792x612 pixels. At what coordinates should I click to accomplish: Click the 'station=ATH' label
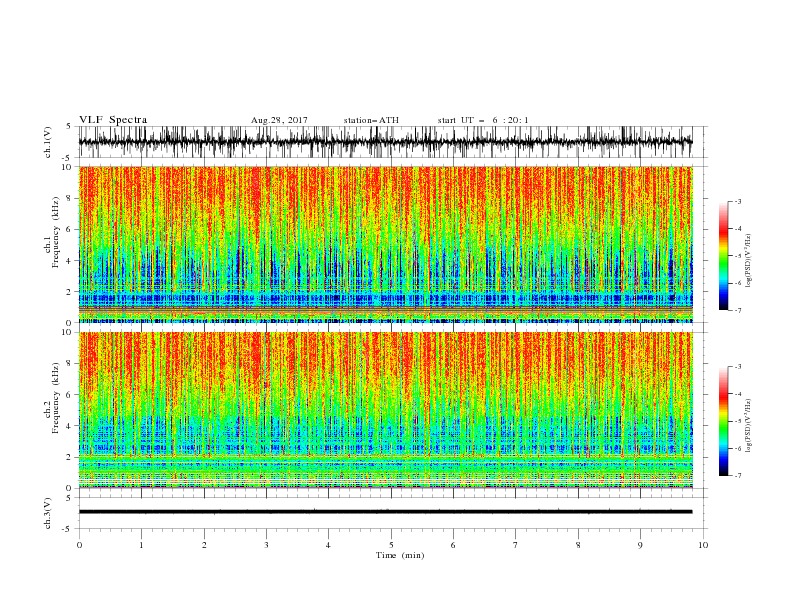point(371,120)
